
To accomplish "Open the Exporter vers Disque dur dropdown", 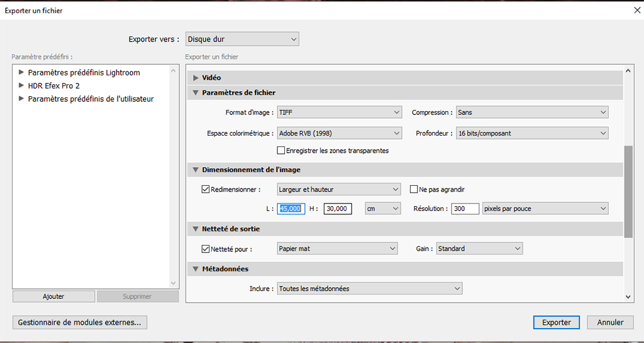I will (242, 40).
